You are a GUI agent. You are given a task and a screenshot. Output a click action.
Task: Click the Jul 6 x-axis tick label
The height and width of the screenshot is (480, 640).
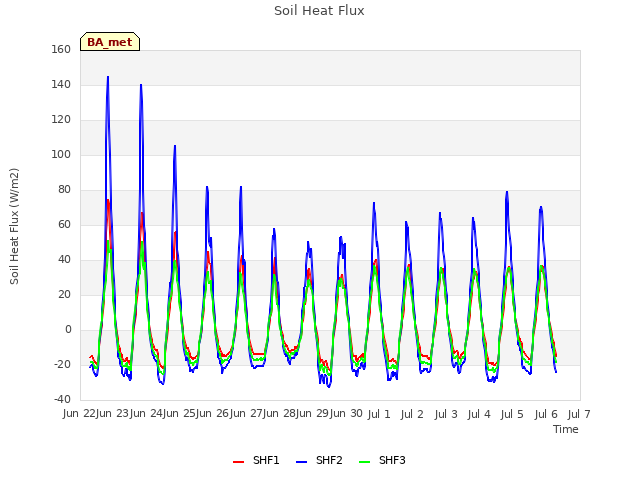pyautogui.click(x=546, y=415)
